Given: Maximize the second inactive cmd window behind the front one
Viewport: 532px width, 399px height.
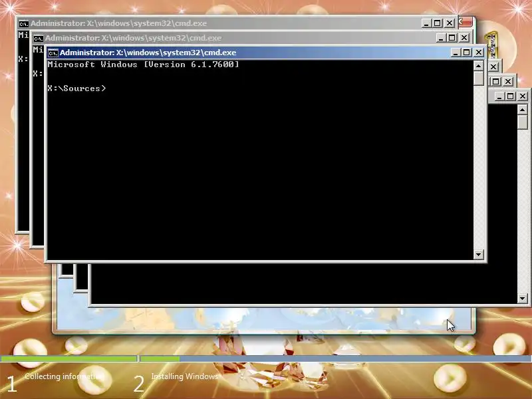Looking at the screenshot, I should [x=452, y=38].
